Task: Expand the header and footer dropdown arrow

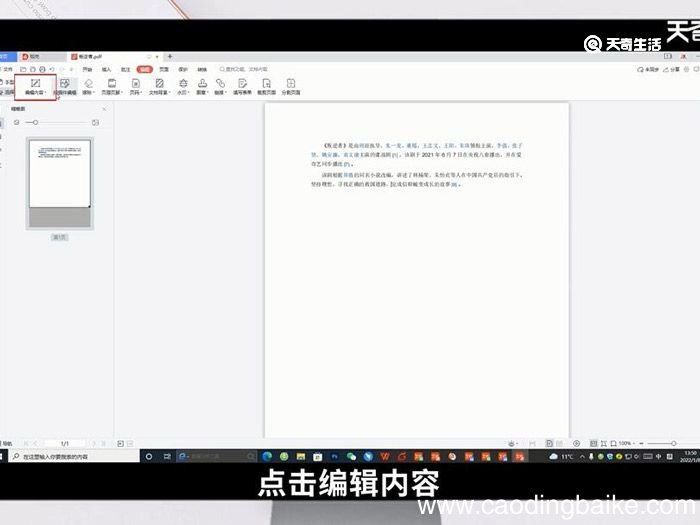Action: click(121, 93)
